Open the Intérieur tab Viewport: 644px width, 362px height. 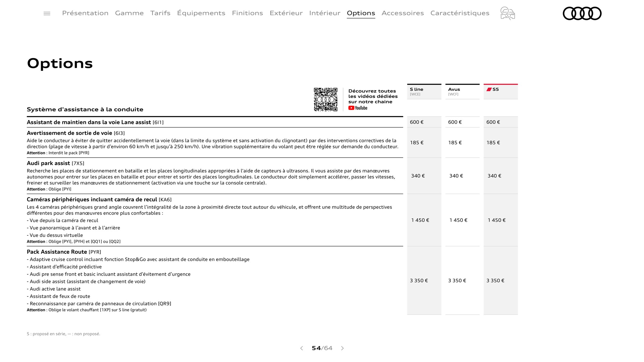tap(325, 13)
